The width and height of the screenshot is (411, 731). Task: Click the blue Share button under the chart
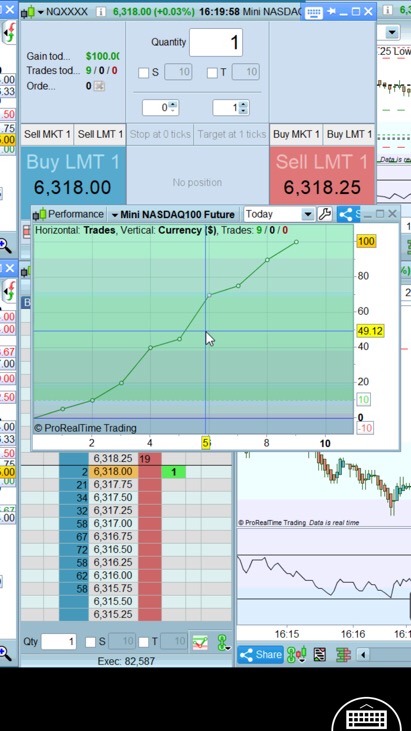pyautogui.click(x=260, y=654)
